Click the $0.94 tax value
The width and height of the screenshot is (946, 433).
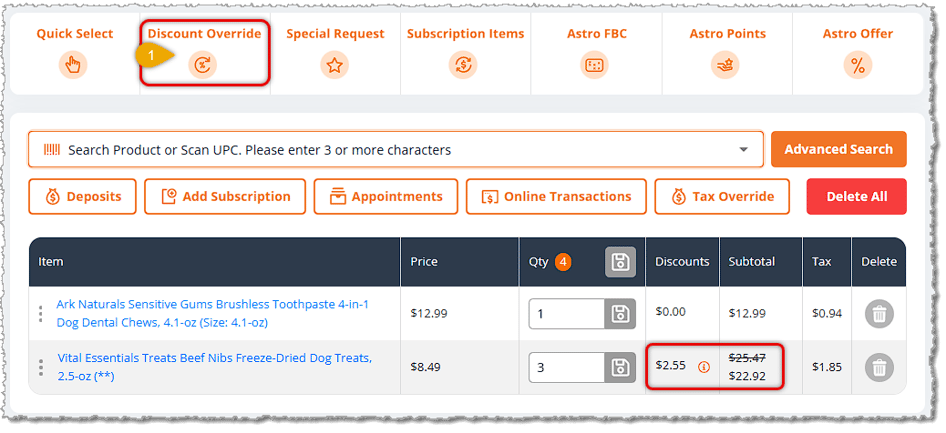click(827, 314)
